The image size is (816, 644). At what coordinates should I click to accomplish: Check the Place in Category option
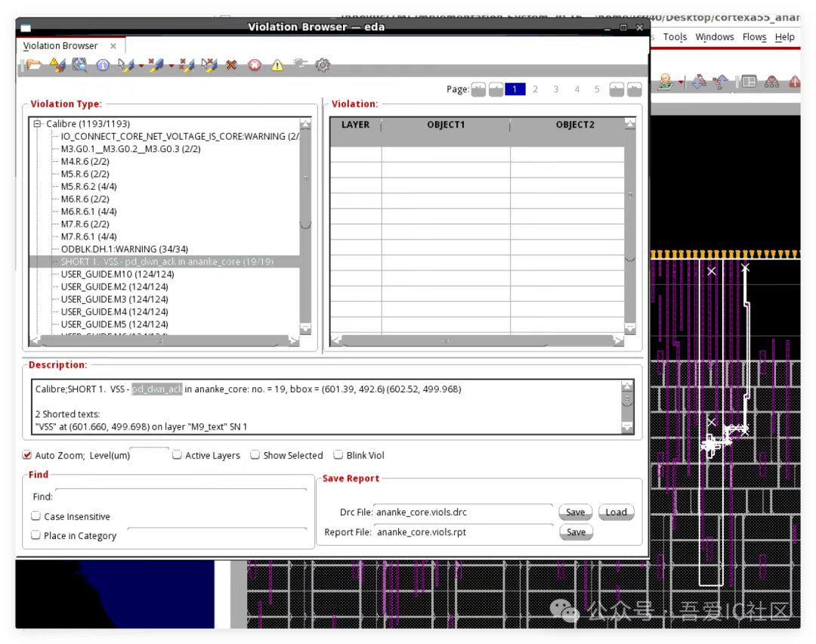36,535
